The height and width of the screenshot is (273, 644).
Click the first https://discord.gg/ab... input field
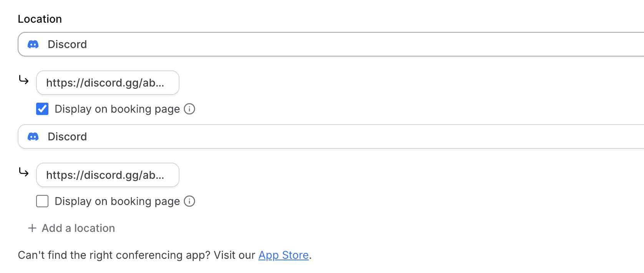(108, 83)
